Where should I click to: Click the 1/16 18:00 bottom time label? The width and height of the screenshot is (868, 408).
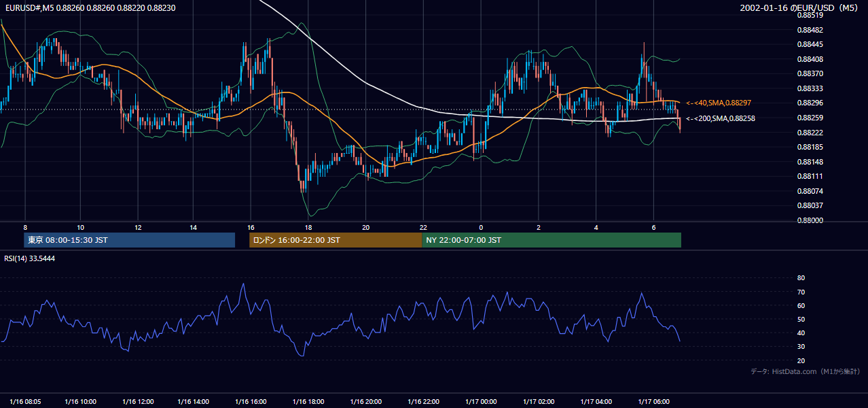click(308, 401)
